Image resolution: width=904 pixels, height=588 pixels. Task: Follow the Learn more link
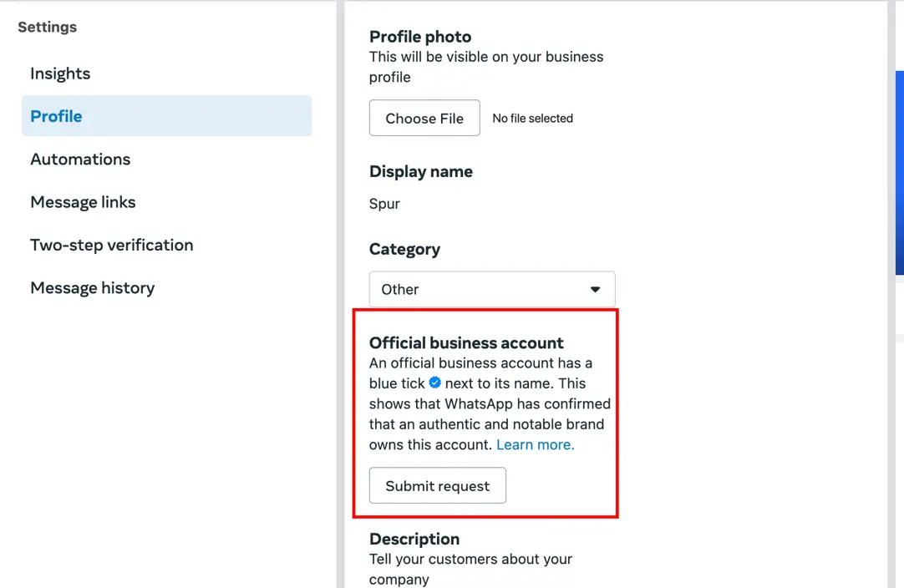point(536,444)
